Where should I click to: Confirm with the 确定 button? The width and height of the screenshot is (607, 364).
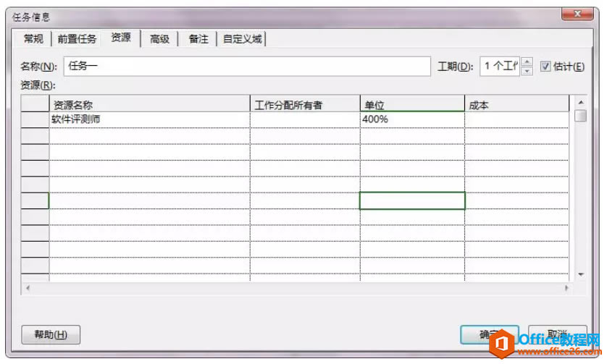pos(489,334)
